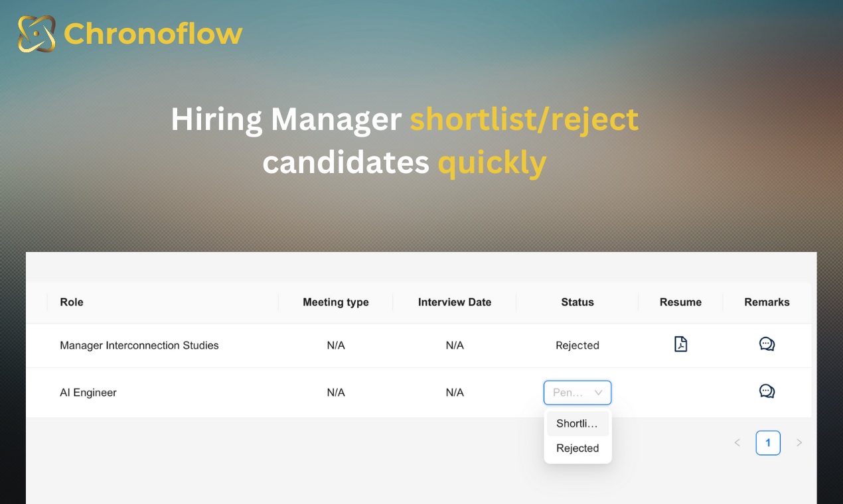The width and height of the screenshot is (843, 504).
Task: Click the Meeting type column header
Action: [x=336, y=302]
